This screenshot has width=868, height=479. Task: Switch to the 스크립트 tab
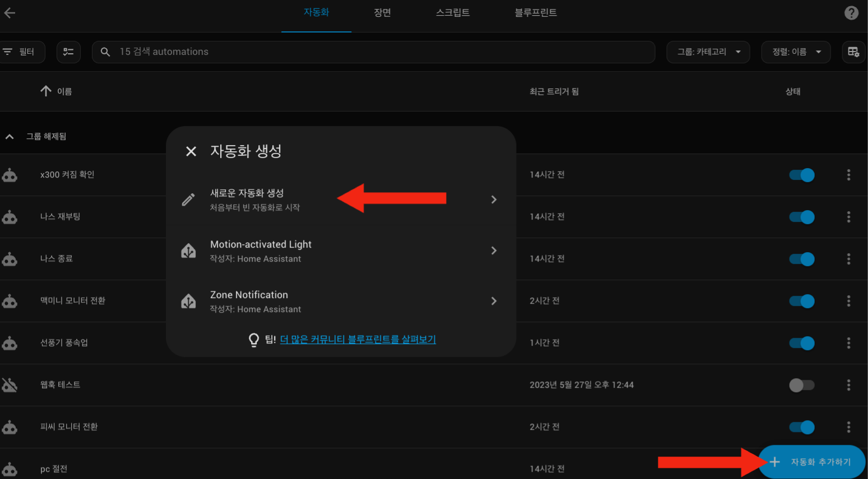453,13
